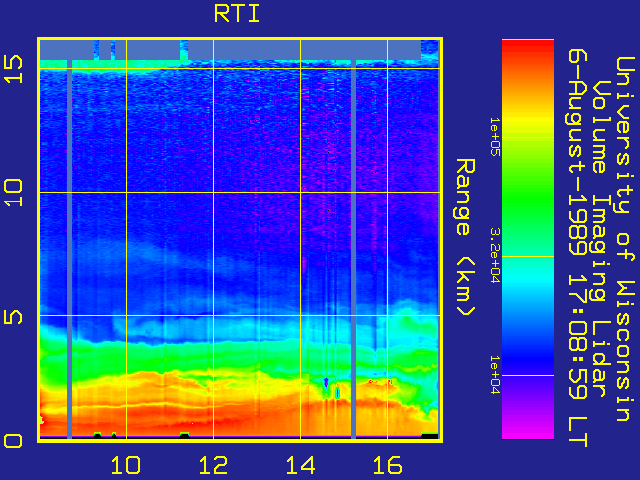Viewport: 640px width, 480px height.
Task: Click the 3.2e+04 colorbar label
Action: (x=495, y=256)
